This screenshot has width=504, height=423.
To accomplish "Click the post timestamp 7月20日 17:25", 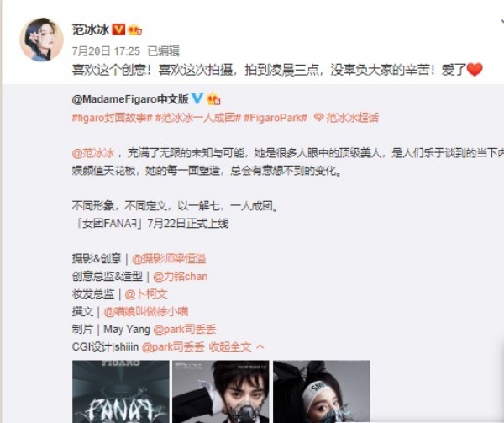I will pyautogui.click(x=106, y=50).
